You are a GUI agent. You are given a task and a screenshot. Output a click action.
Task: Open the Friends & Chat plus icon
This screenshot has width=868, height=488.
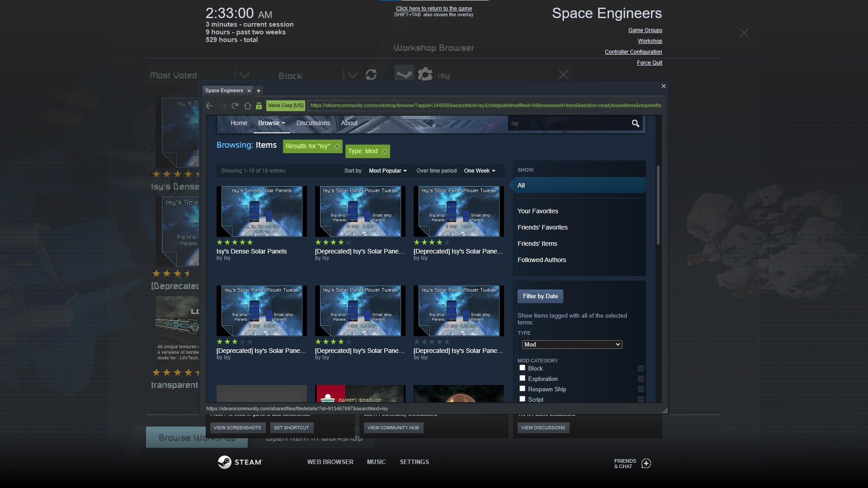click(646, 464)
